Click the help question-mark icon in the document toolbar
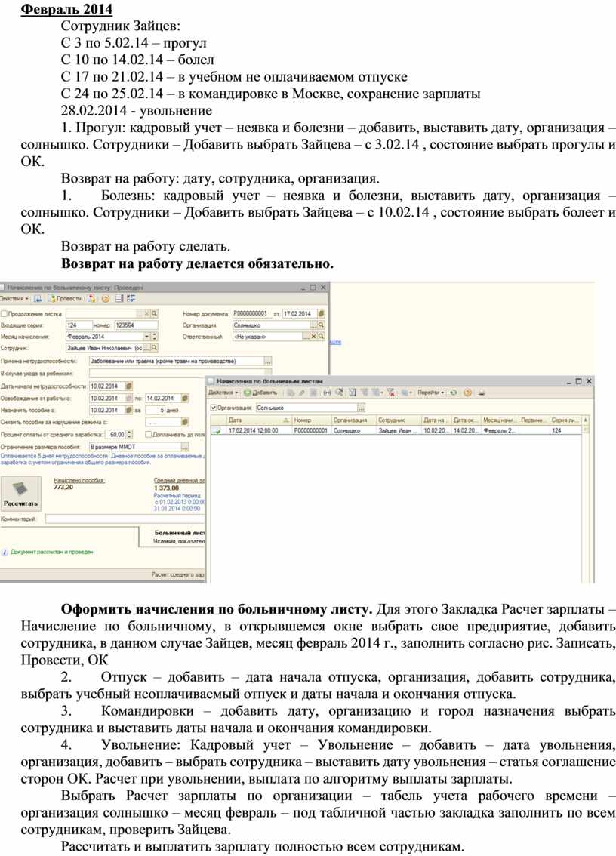Viewport: 616px width, 856px height. 106,299
